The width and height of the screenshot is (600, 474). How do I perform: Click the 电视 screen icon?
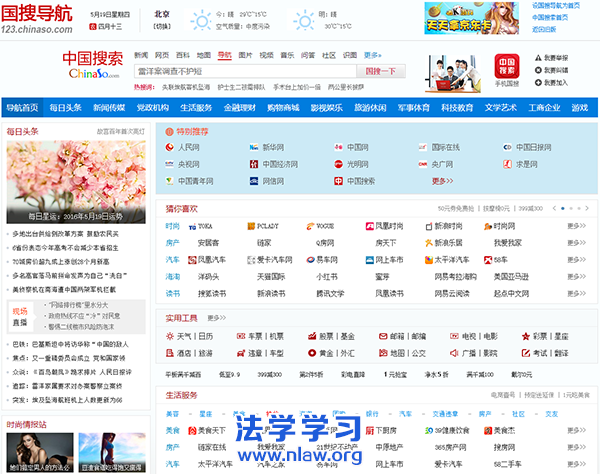point(454,336)
